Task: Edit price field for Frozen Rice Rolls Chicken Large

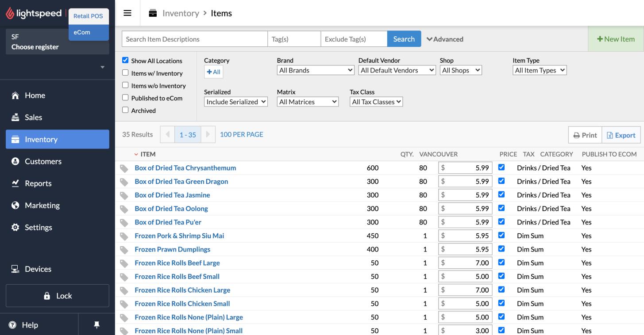Action: click(x=465, y=290)
